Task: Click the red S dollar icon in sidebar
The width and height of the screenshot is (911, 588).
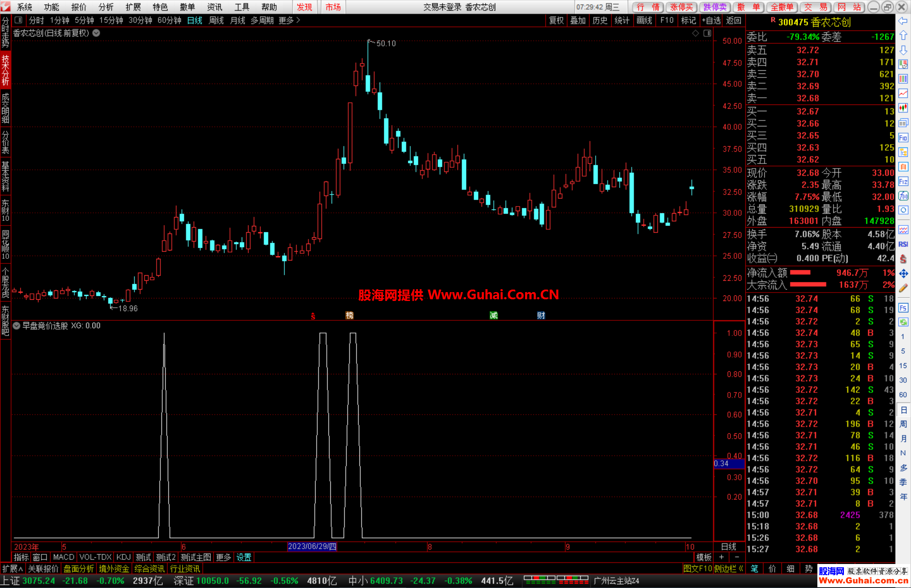Action: 903,259
